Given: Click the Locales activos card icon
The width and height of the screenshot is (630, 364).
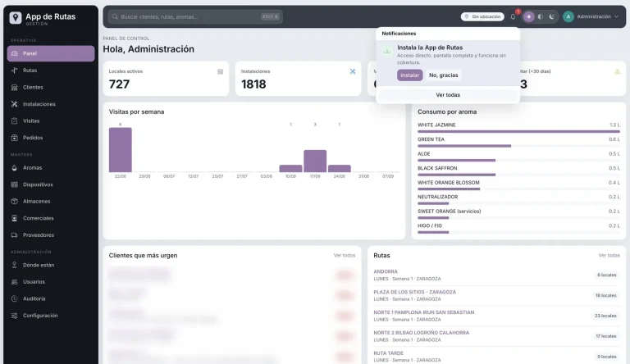Looking at the screenshot, I should pos(220,71).
